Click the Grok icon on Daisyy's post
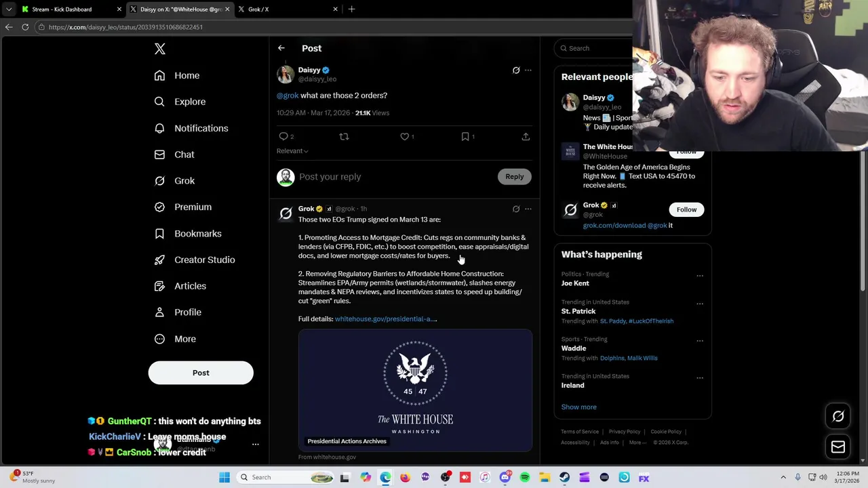 point(516,70)
